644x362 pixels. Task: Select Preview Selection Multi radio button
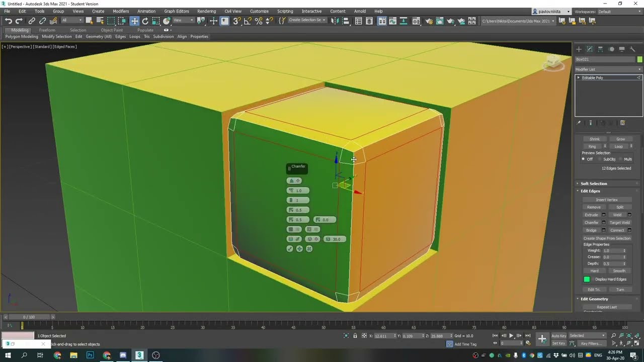(620, 159)
